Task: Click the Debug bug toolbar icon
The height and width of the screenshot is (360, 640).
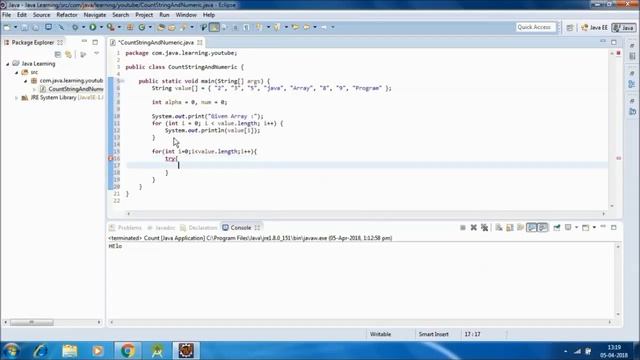Action: 75,27
